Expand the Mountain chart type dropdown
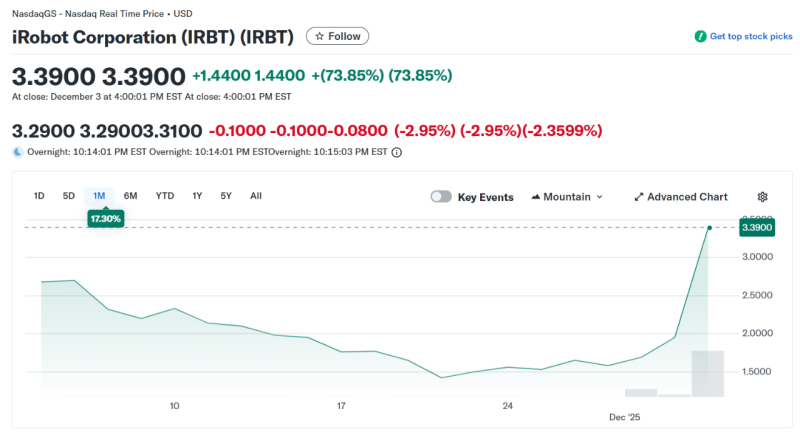800x434 pixels. pyautogui.click(x=599, y=197)
